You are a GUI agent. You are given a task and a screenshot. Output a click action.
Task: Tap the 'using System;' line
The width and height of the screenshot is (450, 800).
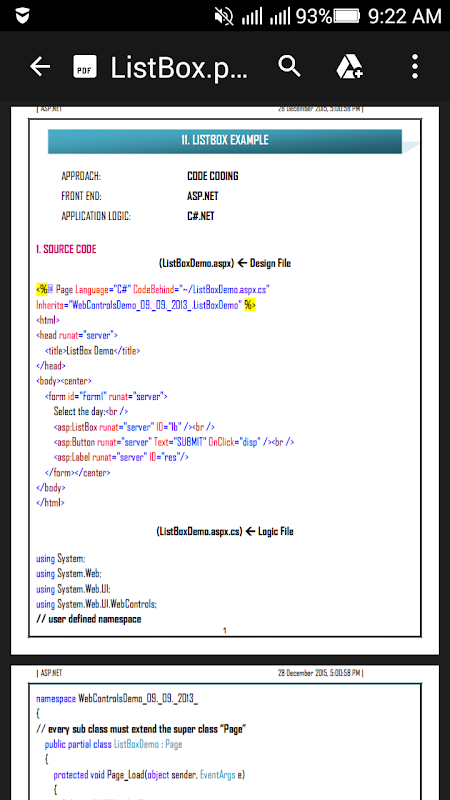(x=61, y=559)
